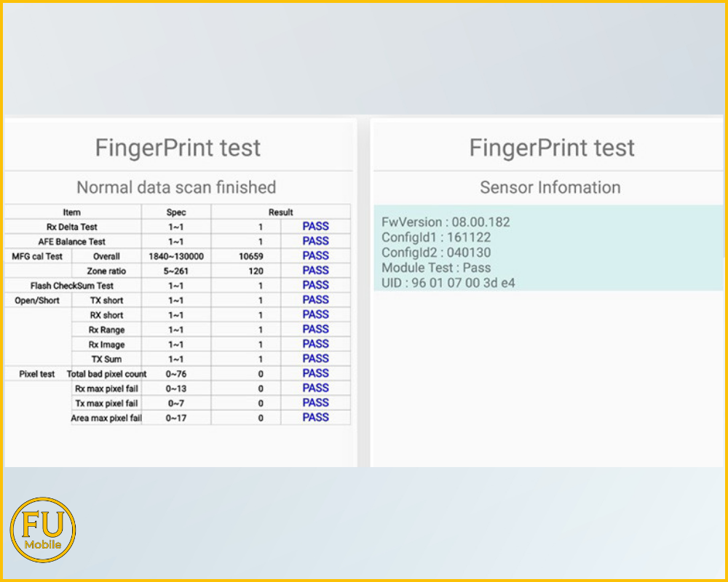This screenshot has width=728, height=582.
Task: Click the Zone ratio spec 5~261
Action: 176,271
